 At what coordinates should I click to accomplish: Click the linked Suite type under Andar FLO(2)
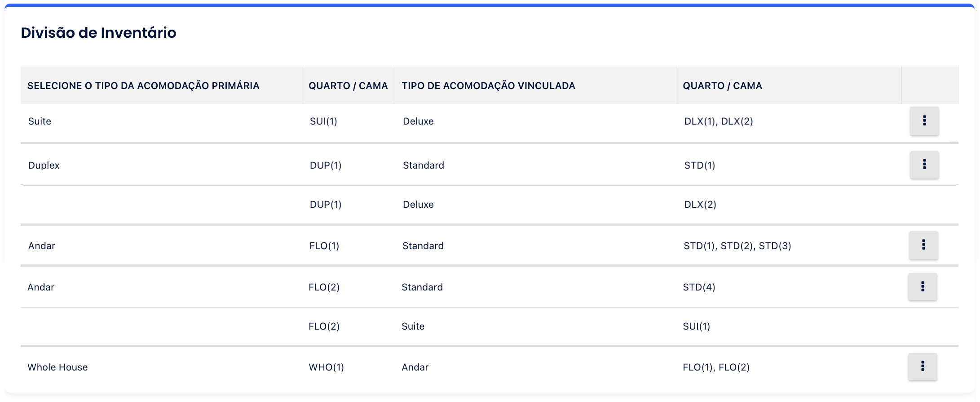tap(413, 326)
